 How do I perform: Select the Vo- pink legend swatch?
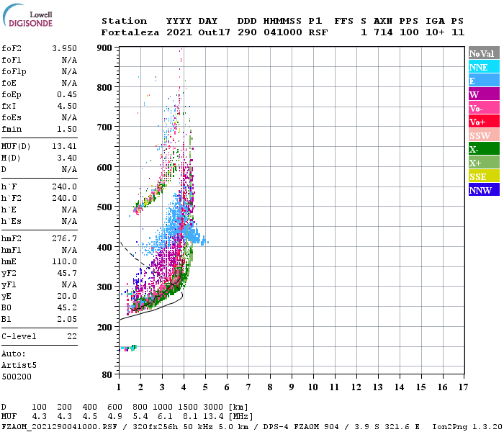point(484,108)
